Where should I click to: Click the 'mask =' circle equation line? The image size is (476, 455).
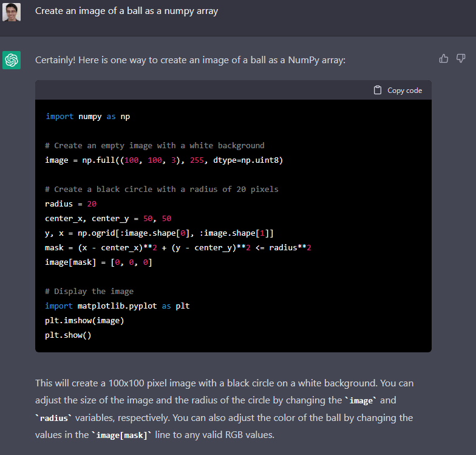[x=178, y=247]
